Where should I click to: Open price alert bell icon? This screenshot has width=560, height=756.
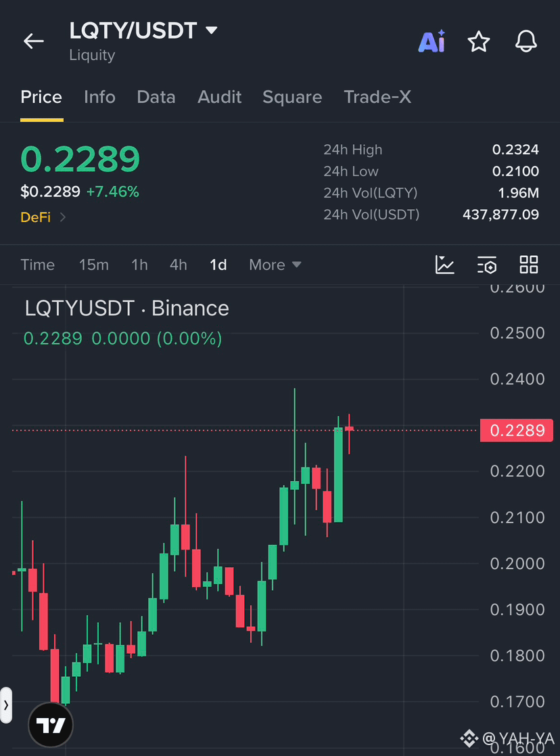tap(526, 41)
